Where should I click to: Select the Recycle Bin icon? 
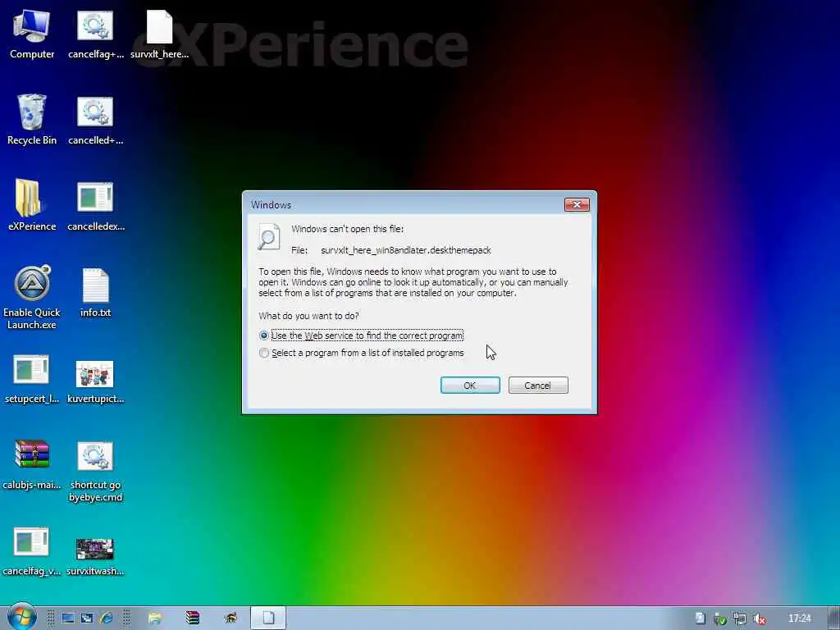click(x=32, y=119)
